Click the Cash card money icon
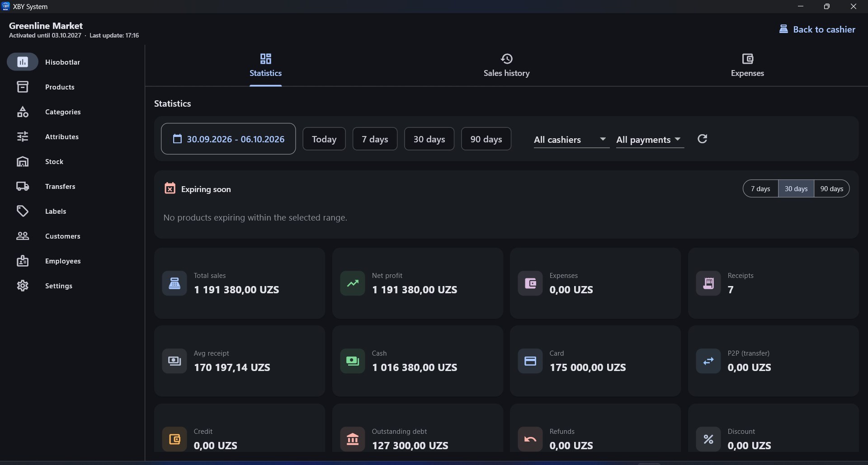 (353, 361)
